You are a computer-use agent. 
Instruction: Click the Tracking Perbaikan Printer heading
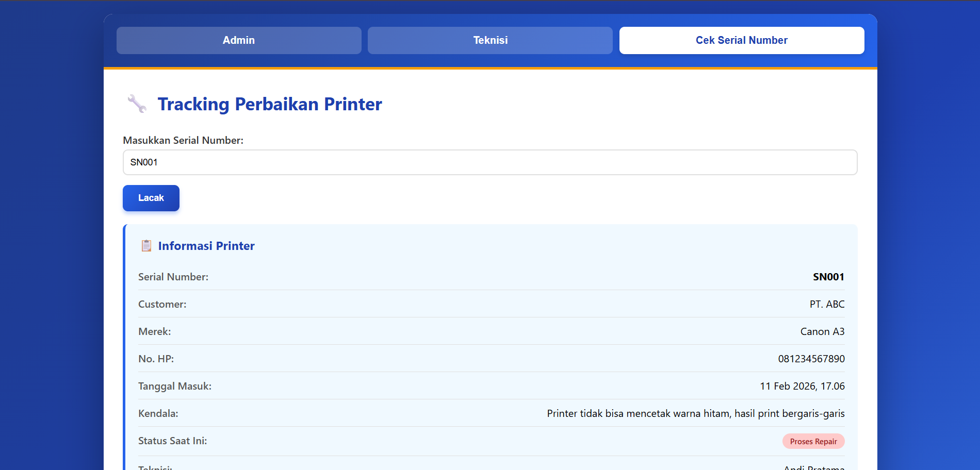tap(270, 104)
